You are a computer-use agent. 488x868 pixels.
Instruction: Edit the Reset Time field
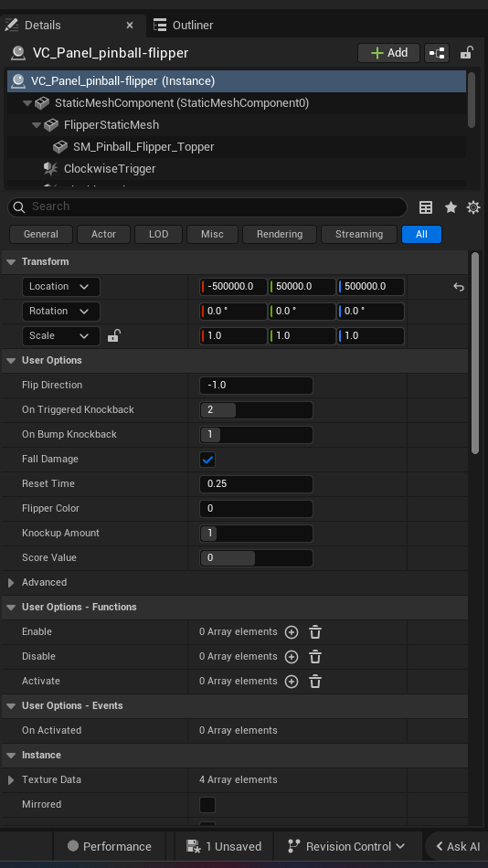[x=256, y=484]
